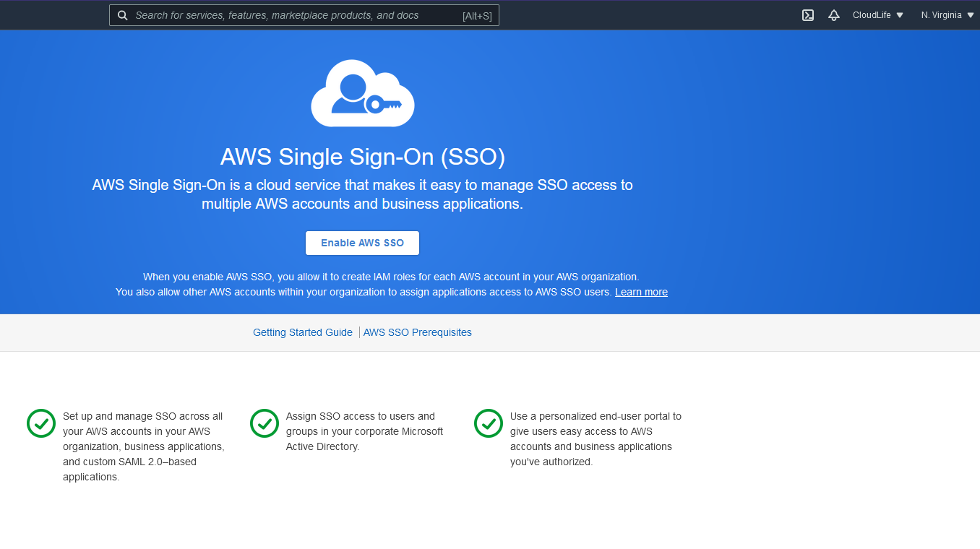Click into the services search field

(x=289, y=14)
